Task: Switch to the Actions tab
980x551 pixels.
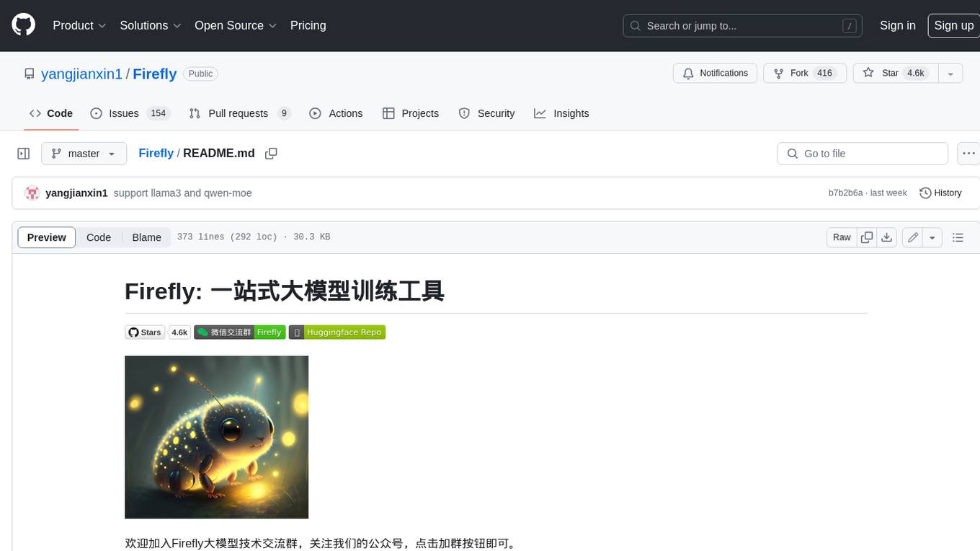Action: (x=336, y=113)
